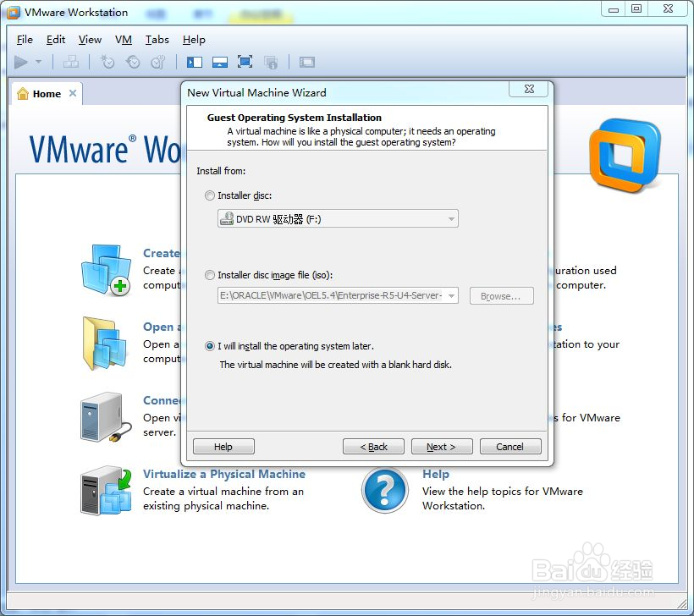This screenshot has height=616, width=694.
Task: Switch to the Home tab
Action: pyautogui.click(x=47, y=93)
